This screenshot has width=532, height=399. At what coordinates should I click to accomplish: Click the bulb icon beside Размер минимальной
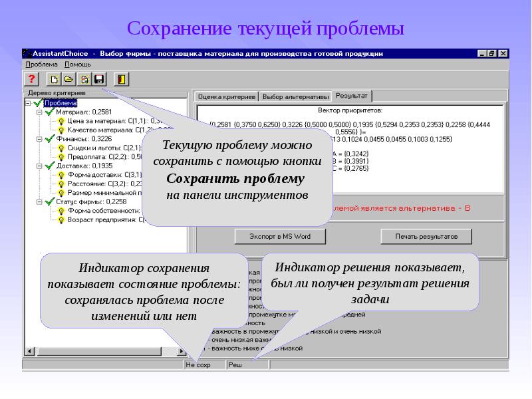(61, 193)
